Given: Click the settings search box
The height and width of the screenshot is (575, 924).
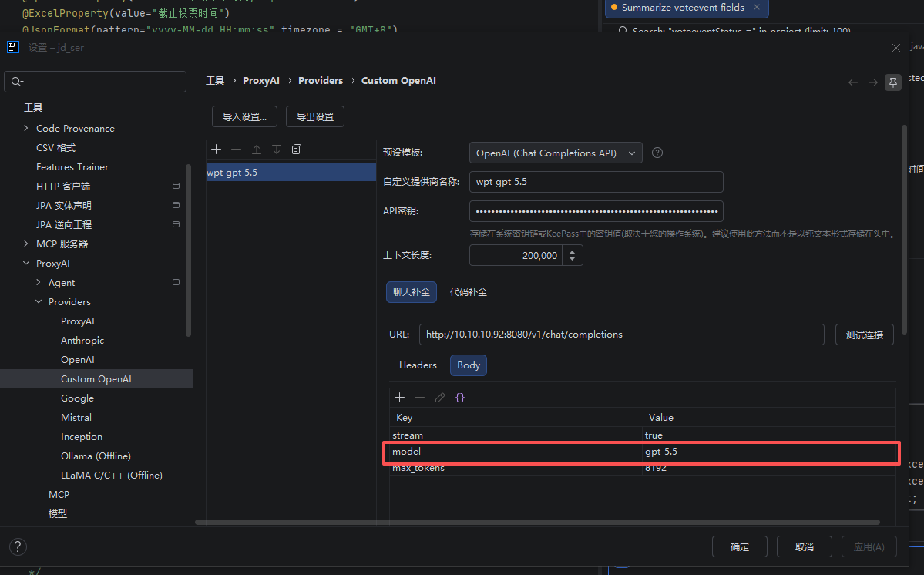Looking at the screenshot, I should coord(96,82).
